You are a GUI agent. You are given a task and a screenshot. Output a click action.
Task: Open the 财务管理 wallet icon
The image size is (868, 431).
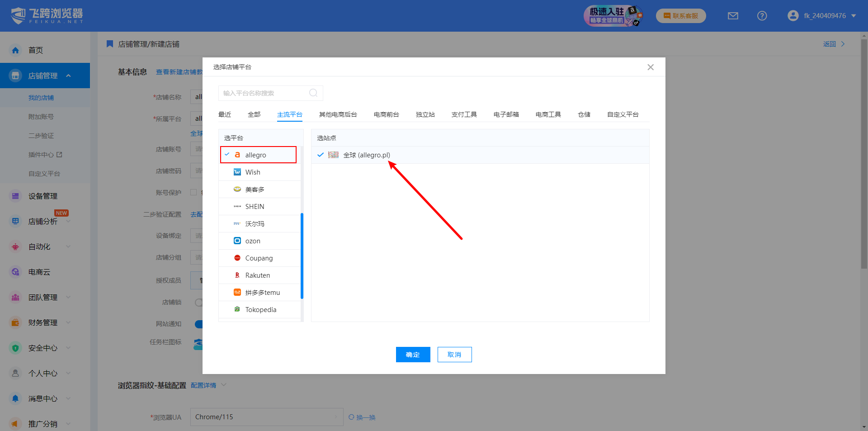coord(15,322)
